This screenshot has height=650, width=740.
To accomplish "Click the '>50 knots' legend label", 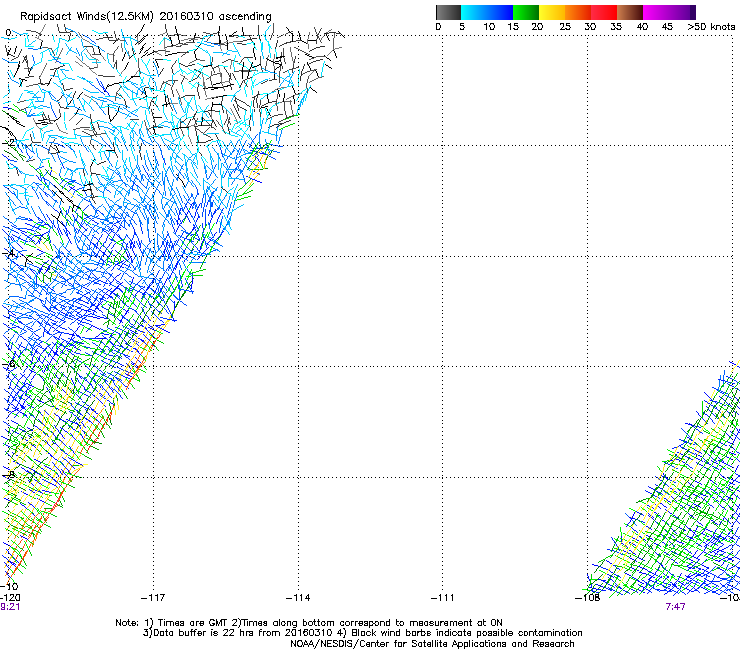I will pos(711,27).
